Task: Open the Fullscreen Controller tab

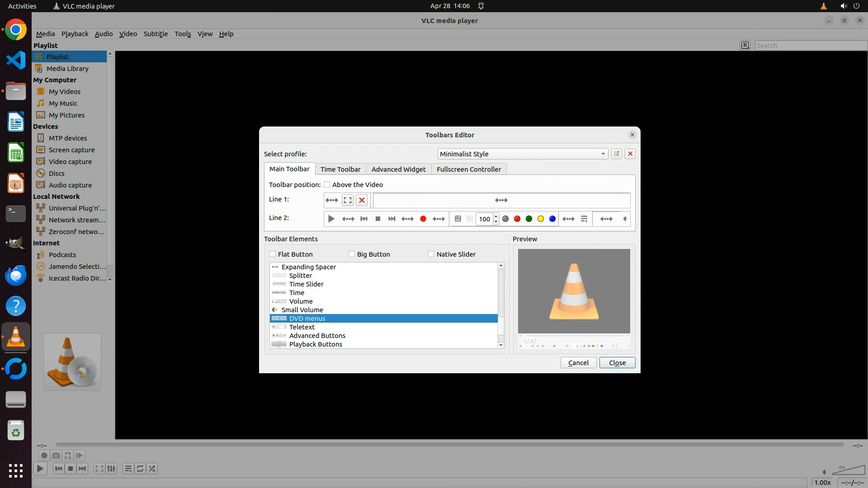Action: (468, 169)
